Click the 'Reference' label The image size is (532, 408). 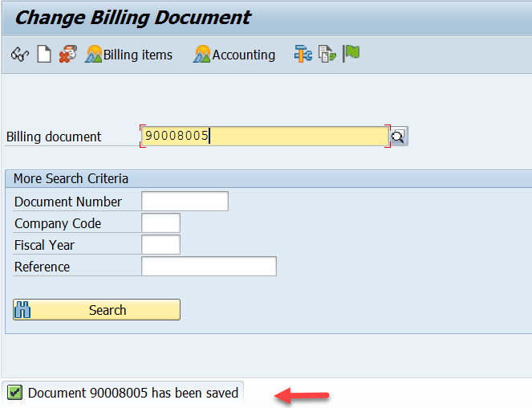[42, 267]
